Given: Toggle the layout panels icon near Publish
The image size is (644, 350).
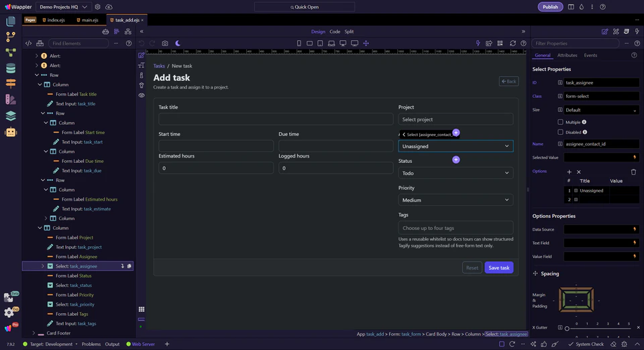Looking at the screenshot, I should point(571,7).
